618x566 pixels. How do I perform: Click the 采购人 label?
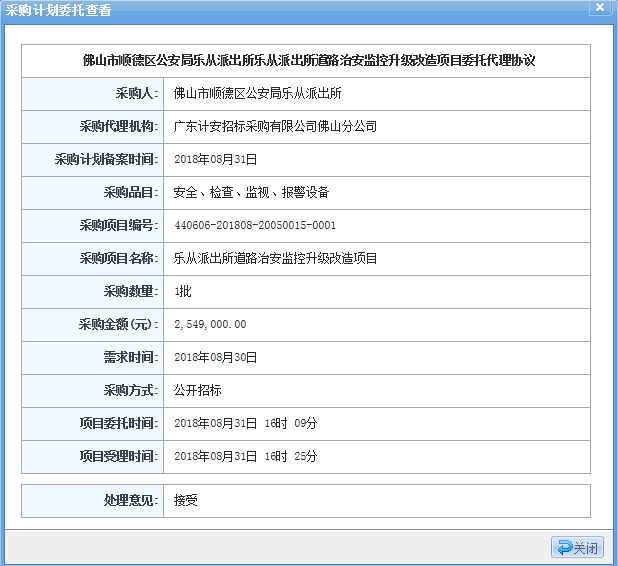137,93
